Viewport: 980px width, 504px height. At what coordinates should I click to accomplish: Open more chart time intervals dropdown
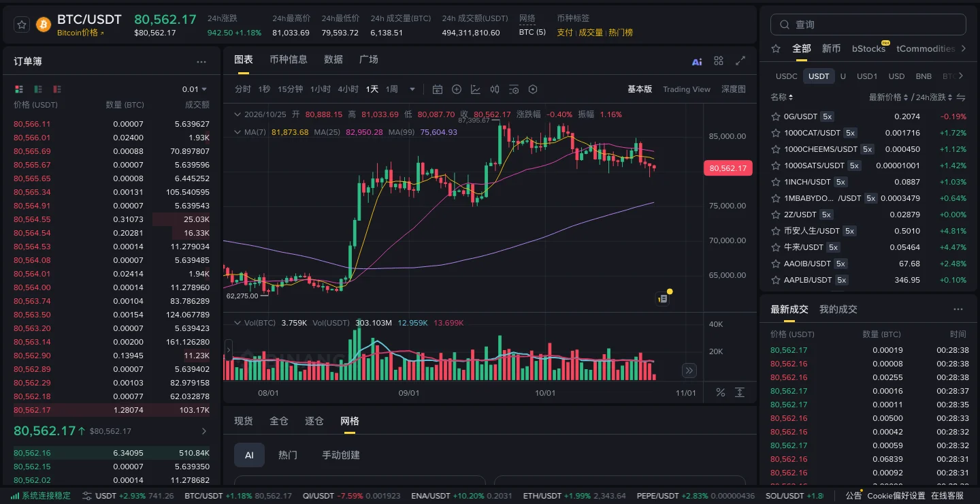(x=412, y=89)
